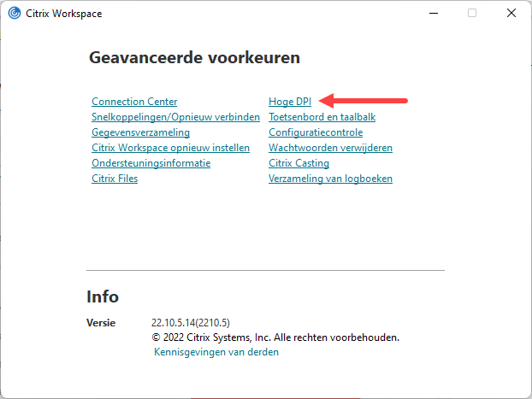Select Wachtwoorden verwijderen
Image resolution: width=532 pixels, height=399 pixels.
330,148
